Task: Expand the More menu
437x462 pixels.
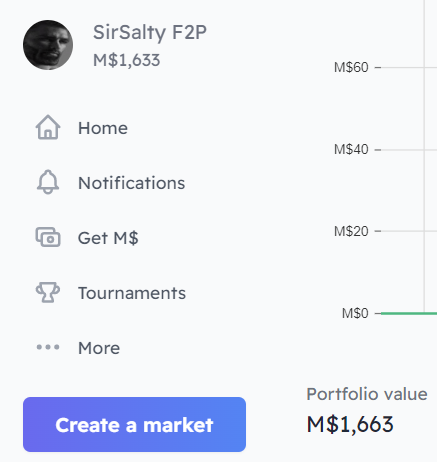Action: coord(78,347)
